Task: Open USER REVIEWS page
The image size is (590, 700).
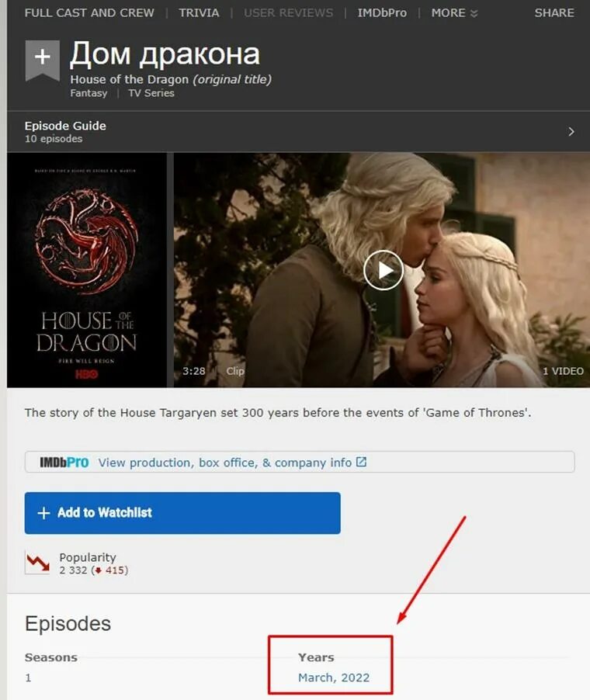Action: 288,13
